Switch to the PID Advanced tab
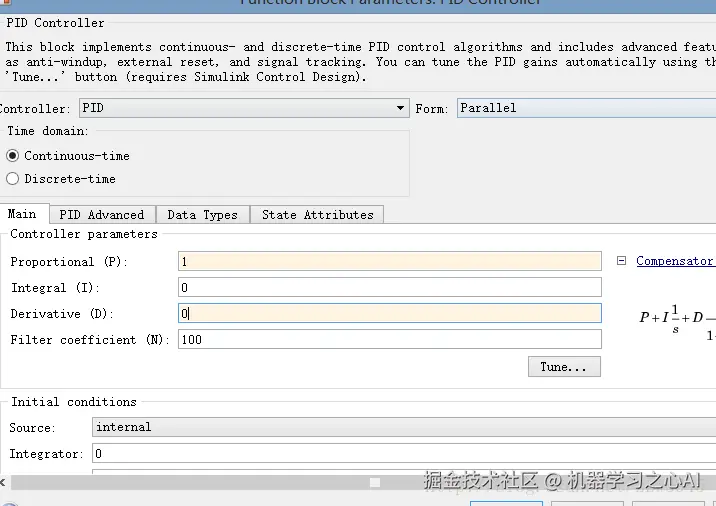This screenshot has height=506, width=716. tap(102, 215)
